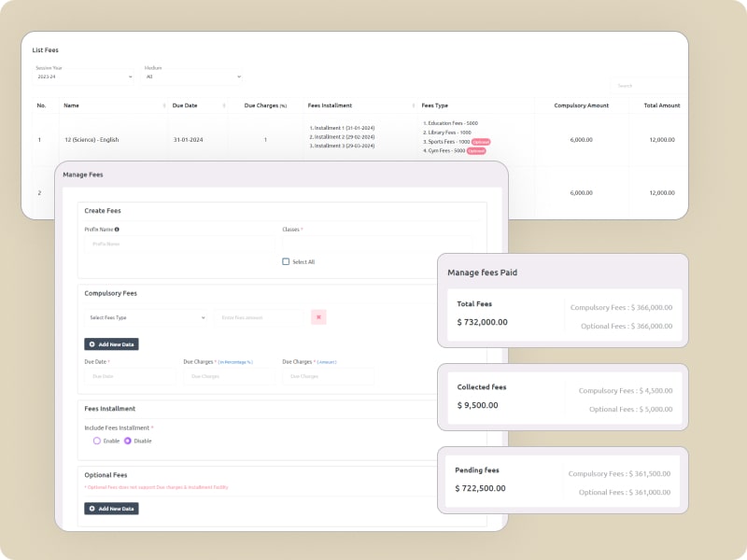Expand the Medium filter dropdown
747x560 pixels.
(192, 77)
